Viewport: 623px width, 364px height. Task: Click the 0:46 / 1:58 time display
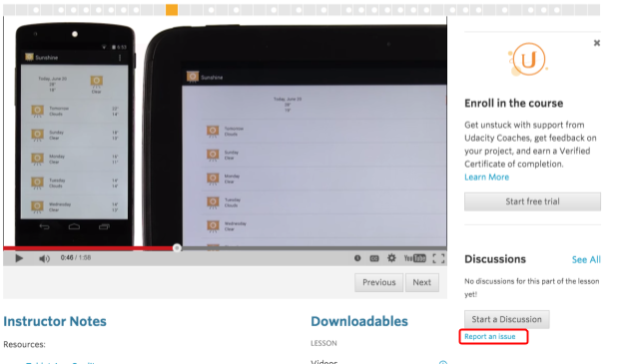76,258
